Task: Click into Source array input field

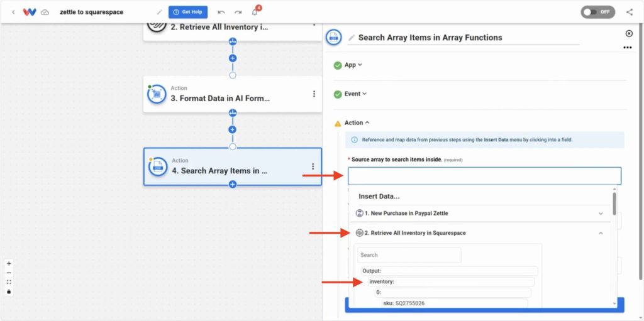Action: [484, 176]
